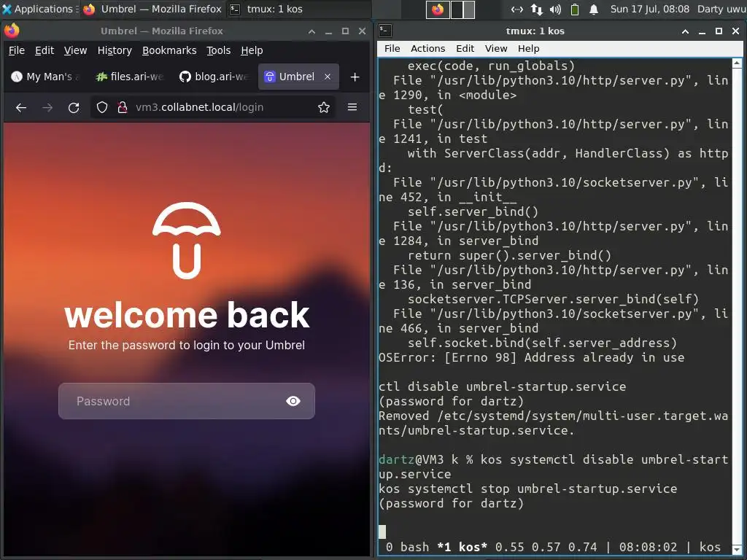The width and height of the screenshot is (747, 560).
Task: Open the terminal File menu
Action: (x=392, y=49)
